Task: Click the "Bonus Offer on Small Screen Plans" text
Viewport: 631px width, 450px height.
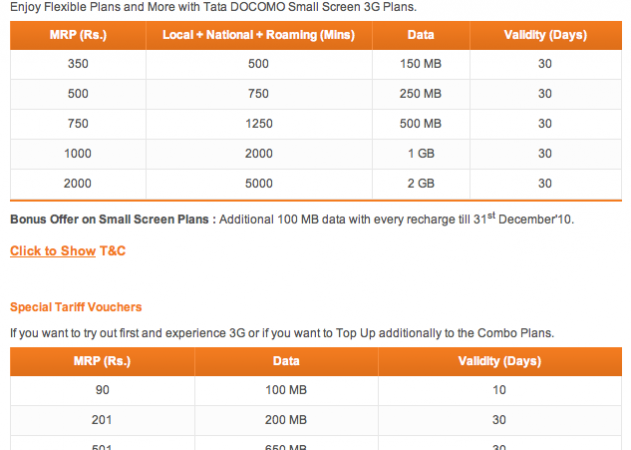Action: click(x=111, y=219)
